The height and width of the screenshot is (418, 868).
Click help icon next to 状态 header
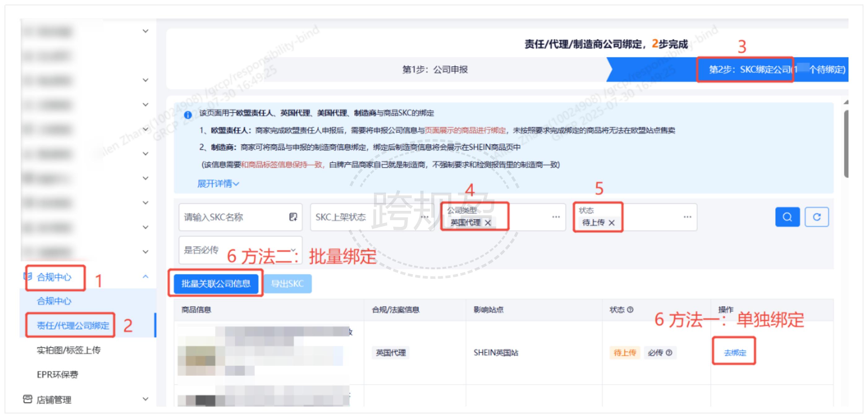click(630, 309)
